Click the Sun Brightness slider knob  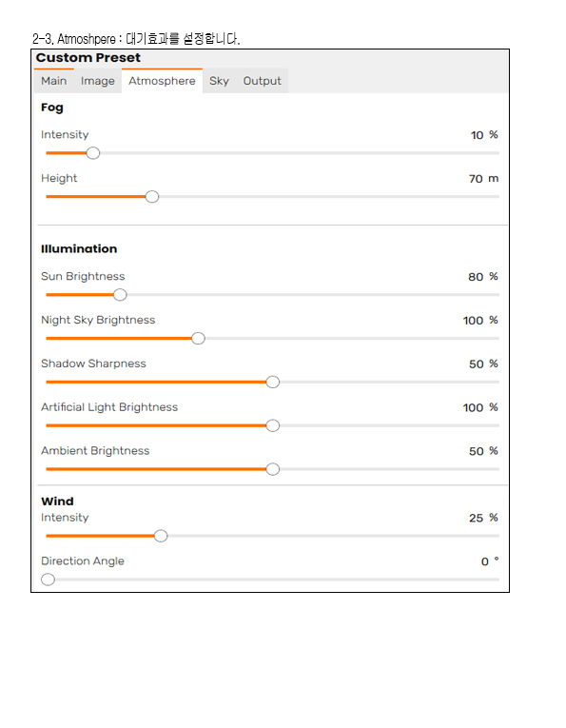[120, 295]
